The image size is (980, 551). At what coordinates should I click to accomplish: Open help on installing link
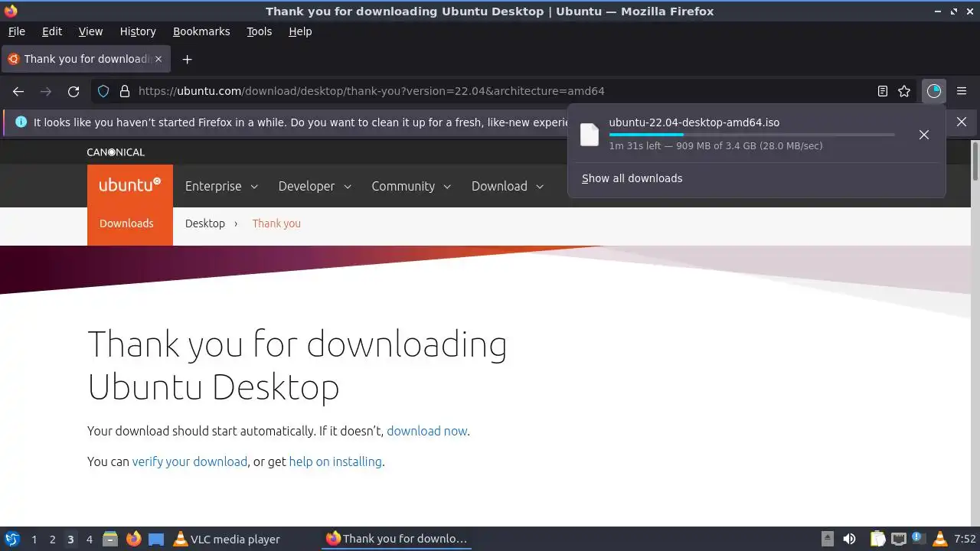[335, 461]
